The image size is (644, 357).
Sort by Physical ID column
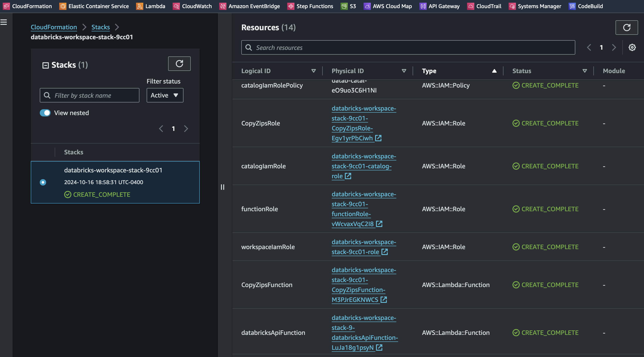point(404,71)
